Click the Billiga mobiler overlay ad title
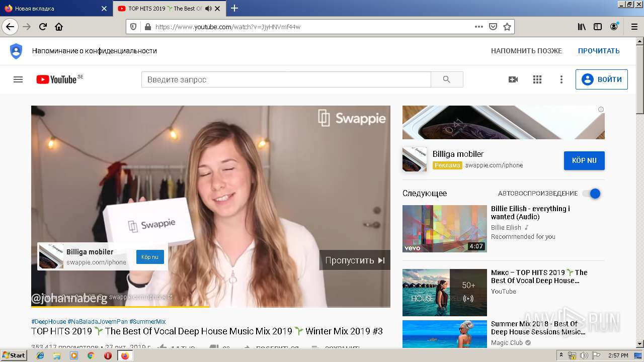Viewport: 644px width, 362px height. coord(90,252)
